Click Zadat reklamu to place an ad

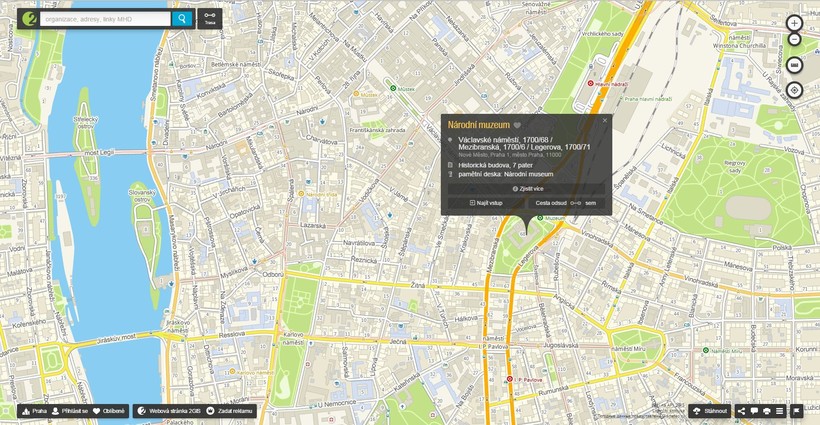point(231,411)
